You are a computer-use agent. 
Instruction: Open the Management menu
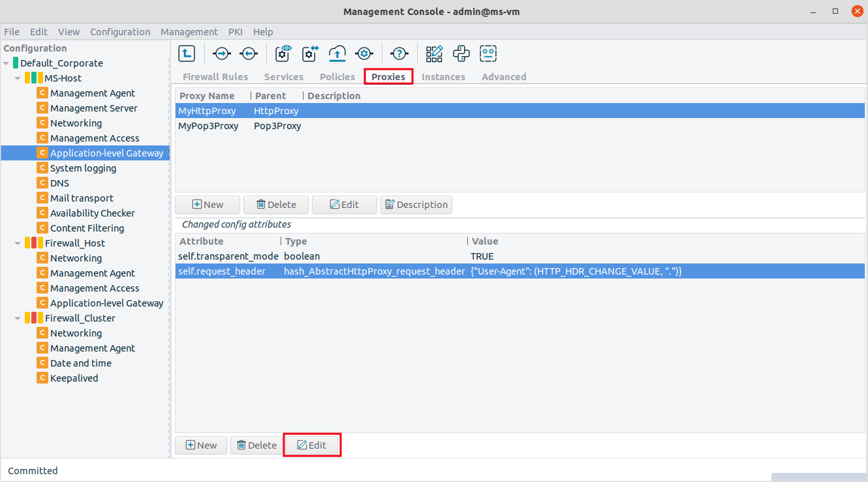coord(189,32)
